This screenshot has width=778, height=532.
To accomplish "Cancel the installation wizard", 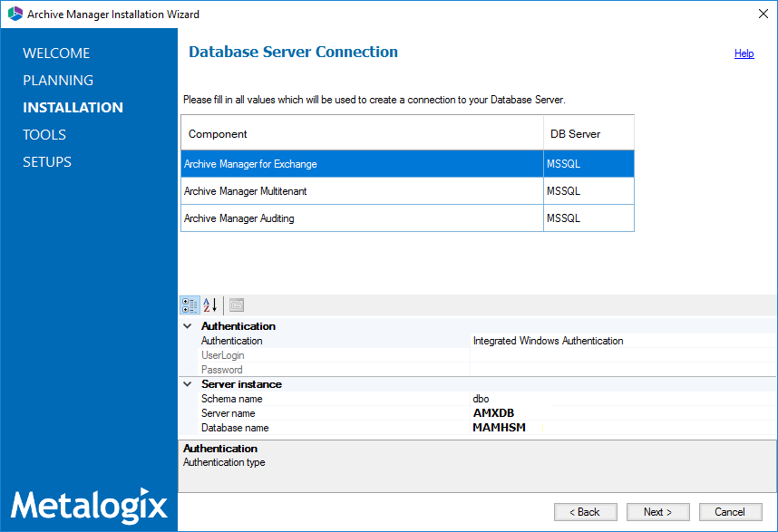I will click(730, 512).
